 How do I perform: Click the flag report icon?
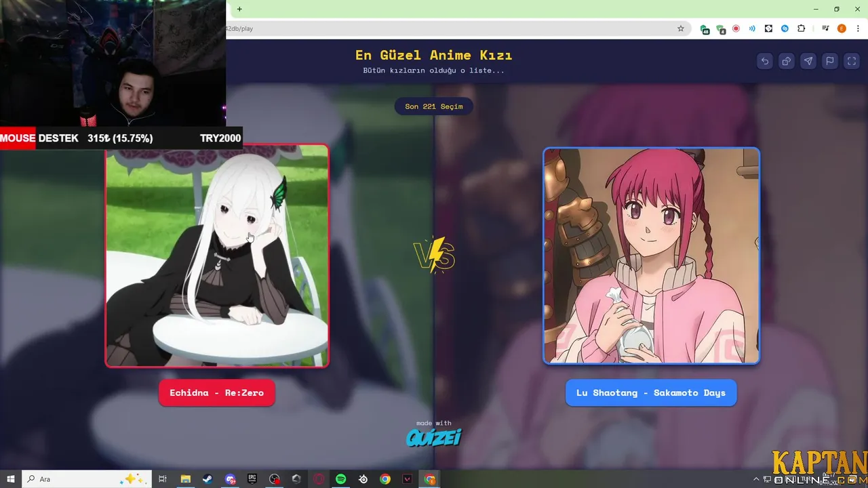pyautogui.click(x=830, y=61)
